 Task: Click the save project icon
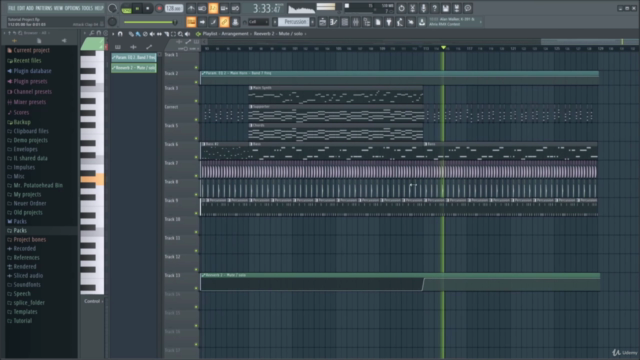(x=445, y=8)
